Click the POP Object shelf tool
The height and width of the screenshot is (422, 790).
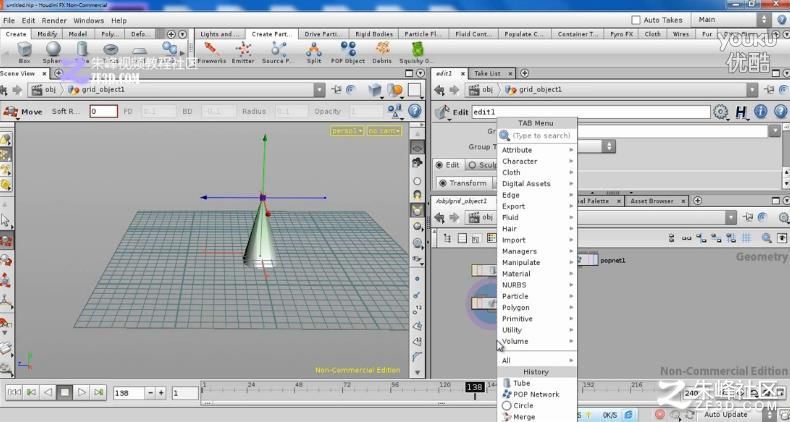pyautogui.click(x=348, y=52)
